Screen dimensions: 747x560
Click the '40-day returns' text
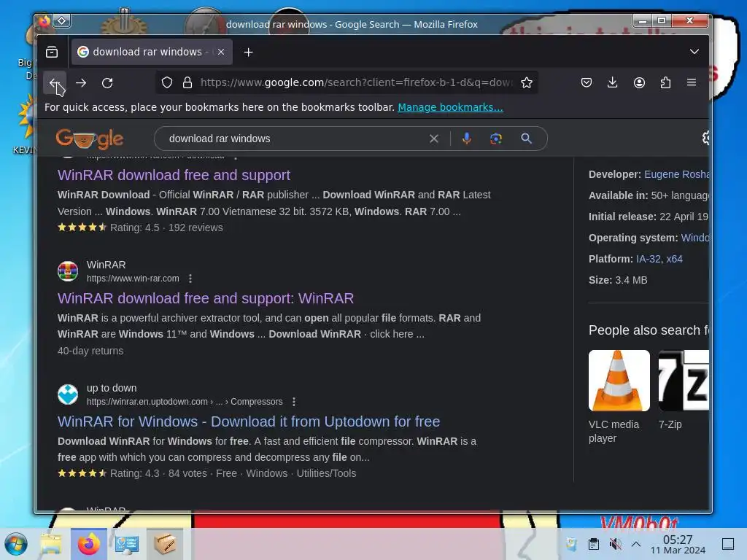click(90, 351)
